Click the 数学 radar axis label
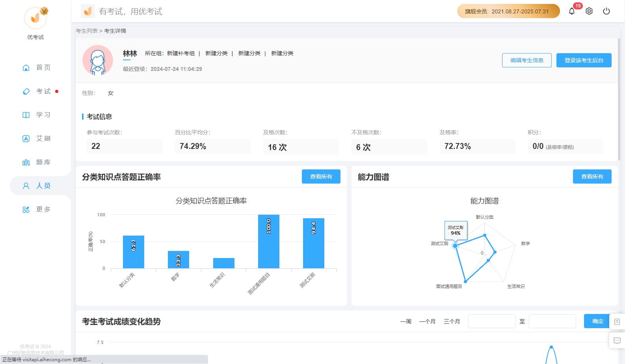This screenshot has width=625, height=364. point(526,243)
